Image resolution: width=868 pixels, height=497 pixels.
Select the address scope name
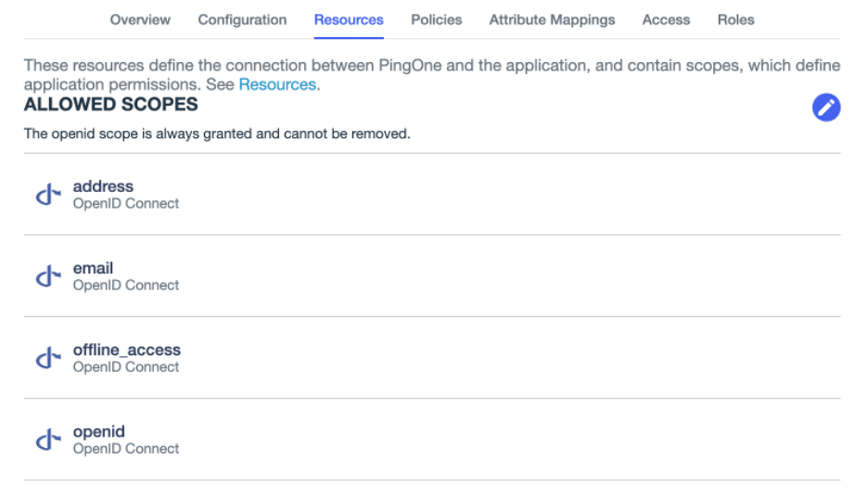point(103,186)
